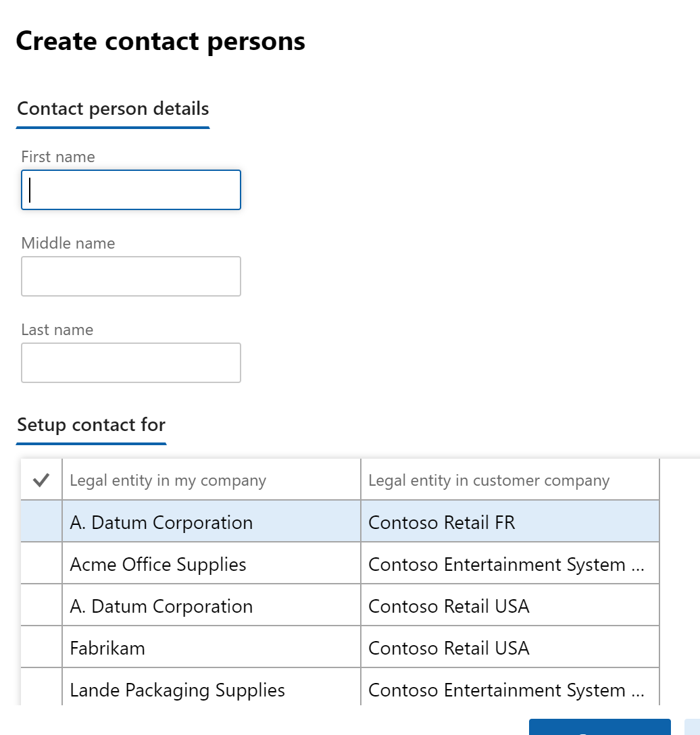The image size is (700, 735).
Task: Select the Lande Packaging Supplies cell
Action: 211,690
